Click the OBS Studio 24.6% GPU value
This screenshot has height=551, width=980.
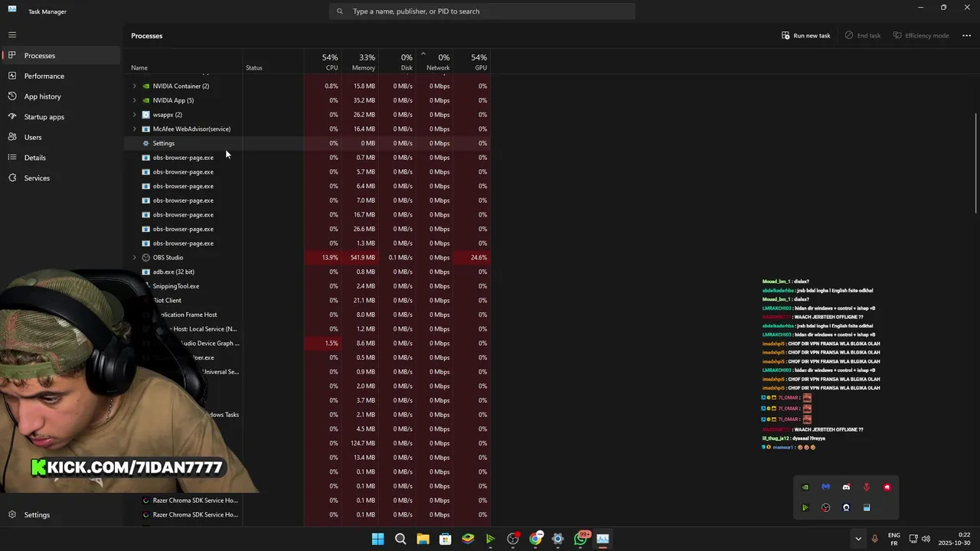pos(479,258)
